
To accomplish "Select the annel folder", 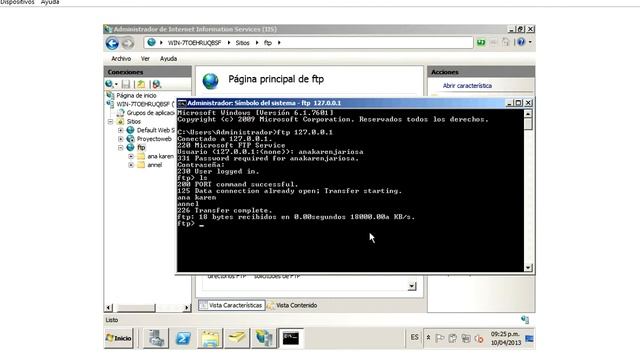I will pos(154,165).
